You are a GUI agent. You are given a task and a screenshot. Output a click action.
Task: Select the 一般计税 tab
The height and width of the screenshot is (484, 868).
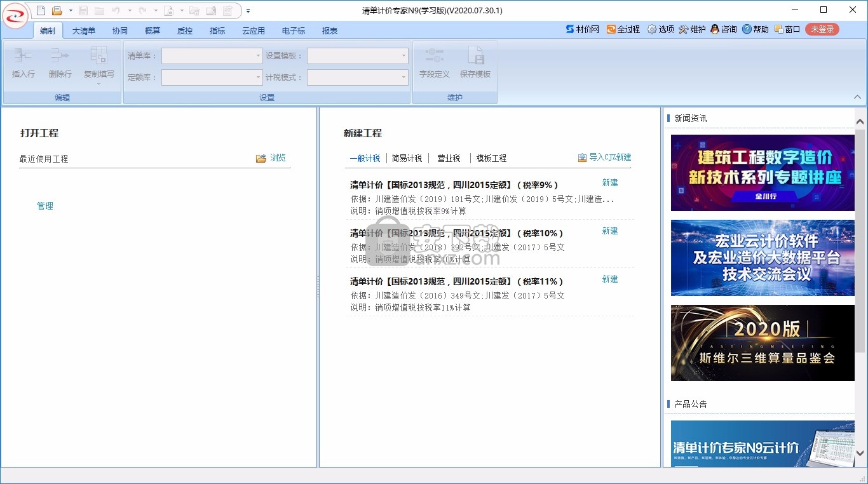(365, 158)
